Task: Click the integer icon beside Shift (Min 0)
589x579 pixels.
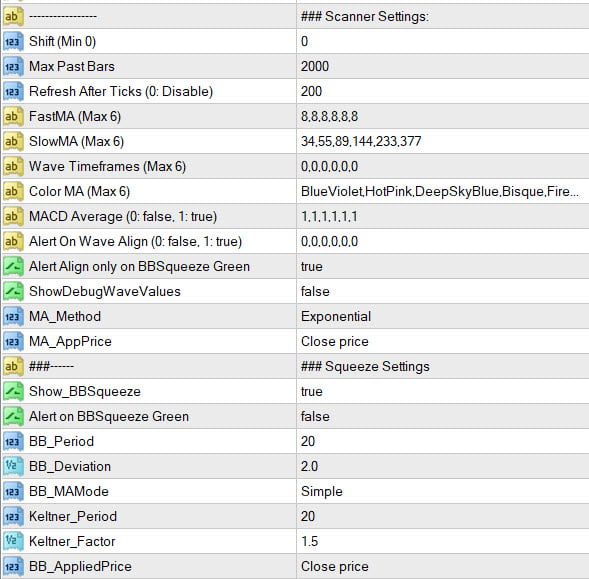Action: pyautogui.click(x=13, y=41)
